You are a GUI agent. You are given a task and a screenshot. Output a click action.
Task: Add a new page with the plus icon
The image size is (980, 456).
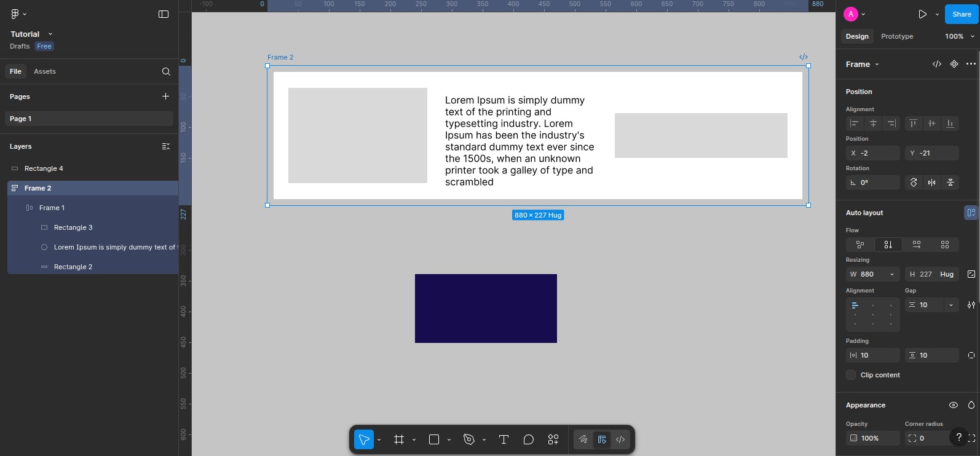(x=165, y=96)
